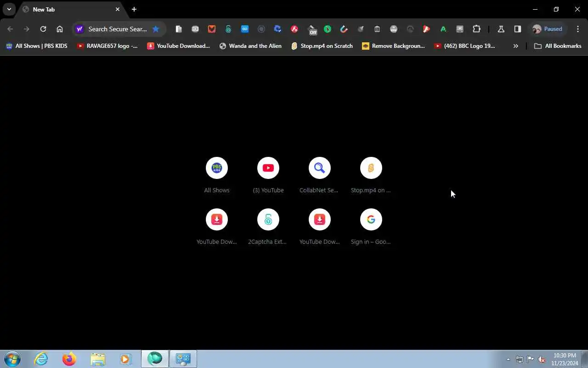588x368 pixels.
Task: Open the Stop.mp4 on Scratch bookmark
Action: pos(322,46)
